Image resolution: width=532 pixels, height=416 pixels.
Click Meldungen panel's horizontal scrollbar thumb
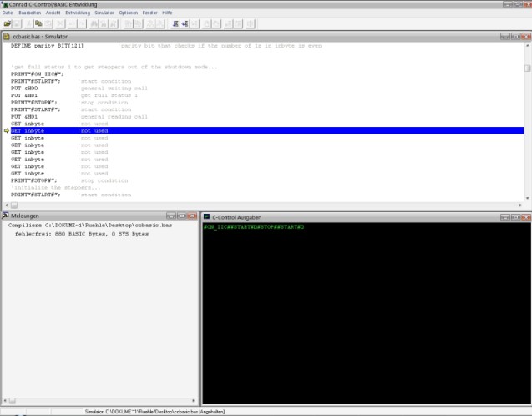click(x=13, y=401)
